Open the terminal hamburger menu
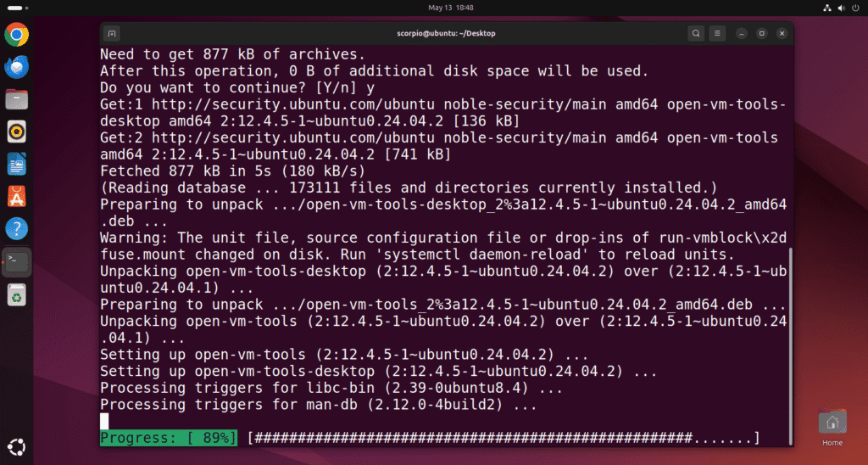 coord(717,33)
